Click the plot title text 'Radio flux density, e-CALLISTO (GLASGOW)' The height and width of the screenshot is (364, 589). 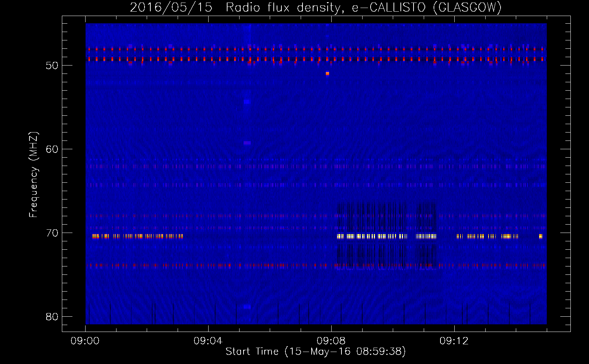click(364, 8)
